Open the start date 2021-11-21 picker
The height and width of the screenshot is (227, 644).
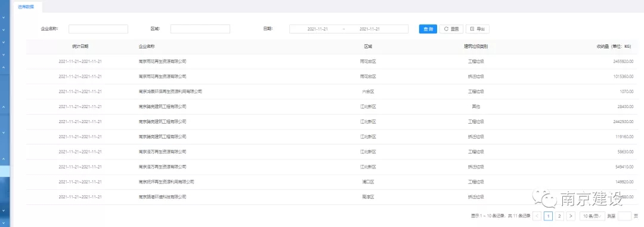(x=317, y=29)
